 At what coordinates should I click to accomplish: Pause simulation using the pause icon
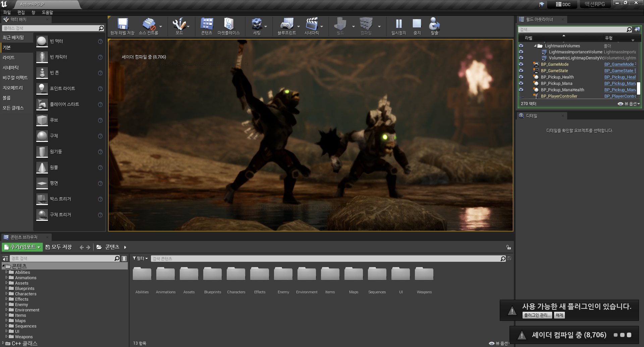click(x=399, y=23)
